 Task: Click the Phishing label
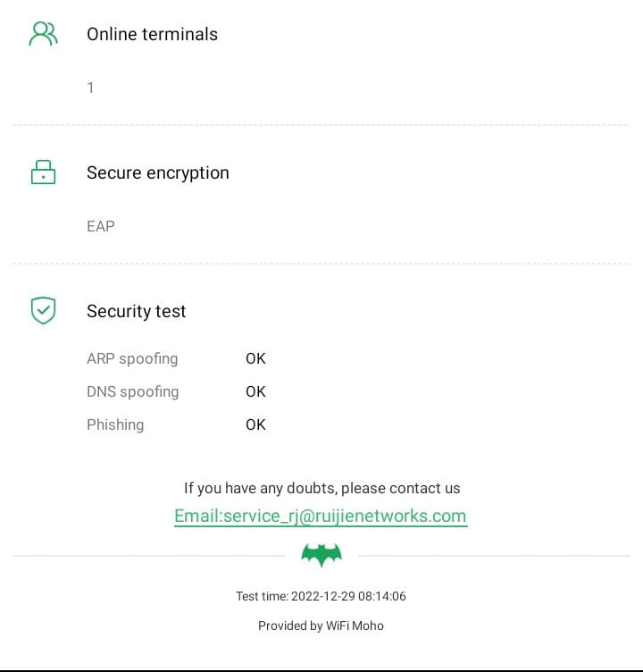(115, 424)
